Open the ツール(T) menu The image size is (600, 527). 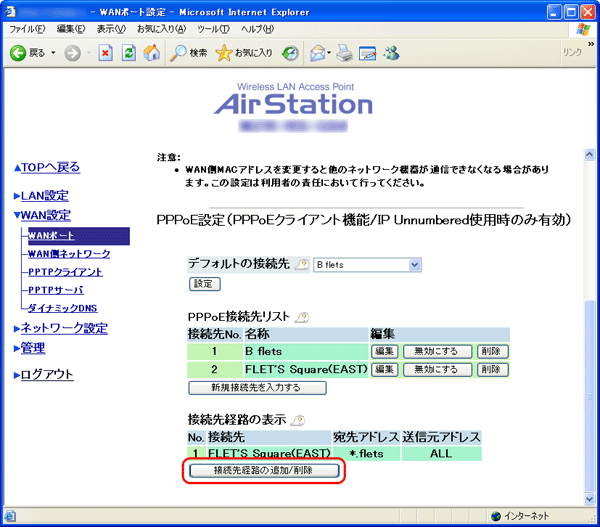click(213, 29)
